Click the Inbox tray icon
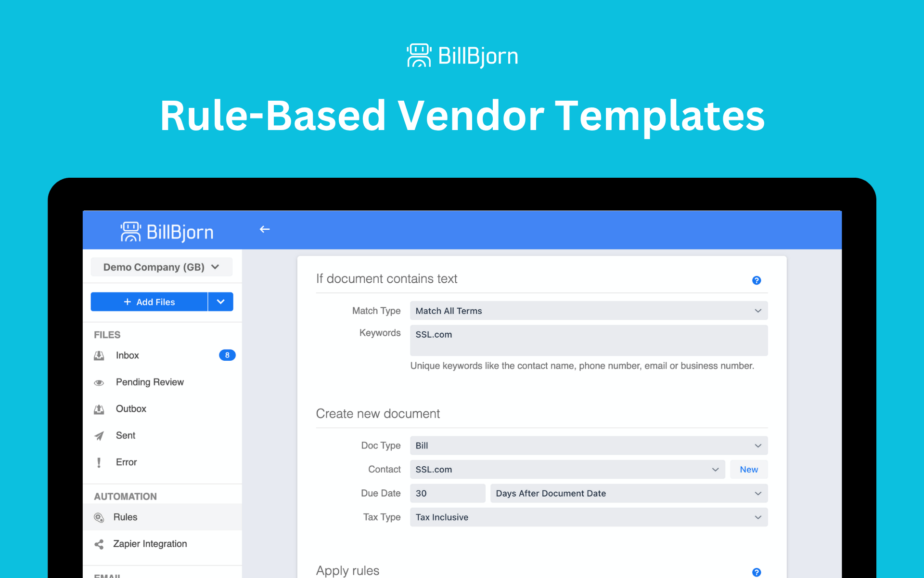The image size is (924, 578). [x=99, y=355]
